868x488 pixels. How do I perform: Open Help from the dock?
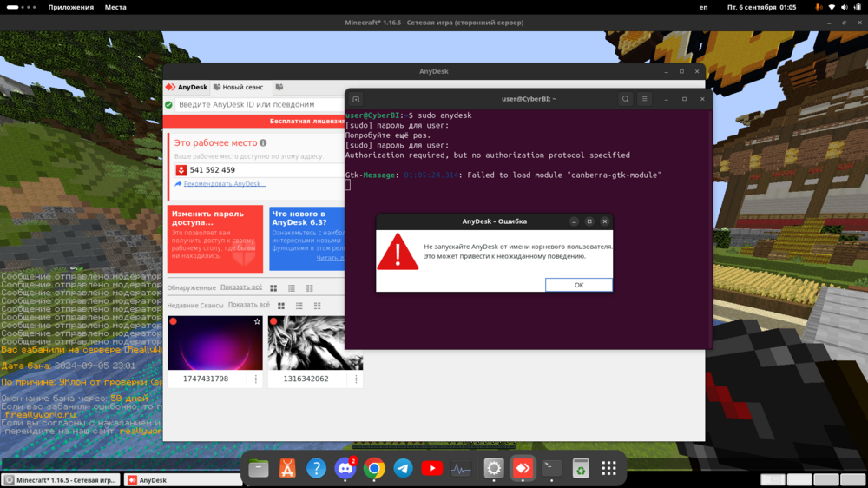316,469
